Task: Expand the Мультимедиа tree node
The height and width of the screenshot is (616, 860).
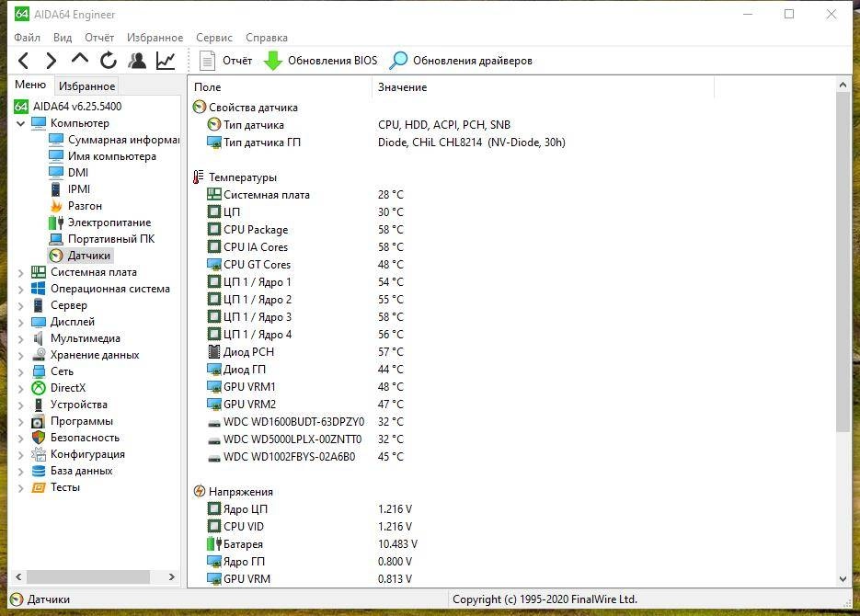Action: pos(20,338)
